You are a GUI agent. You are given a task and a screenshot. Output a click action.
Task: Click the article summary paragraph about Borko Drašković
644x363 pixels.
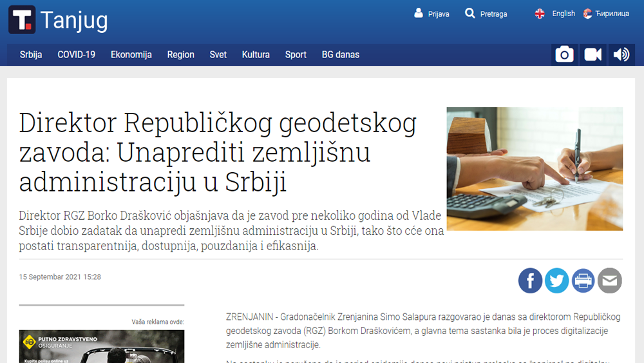tap(231, 231)
